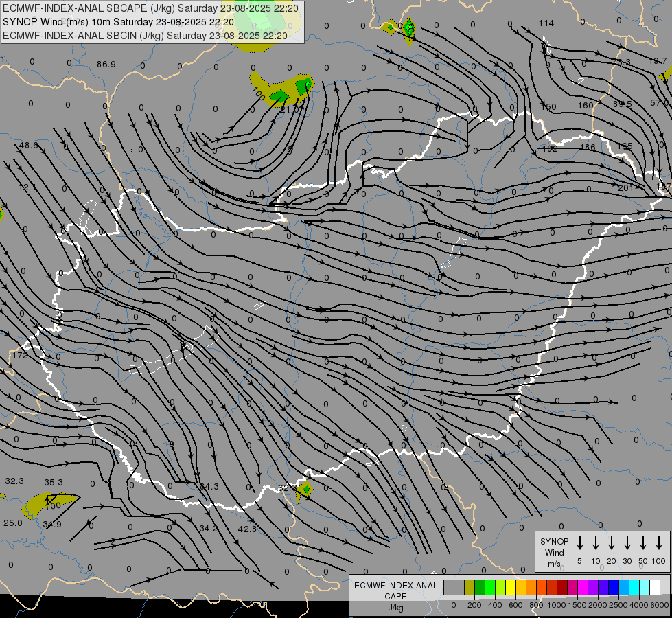672x618 pixels.
Task: Click the map value 150
Action: click(x=548, y=107)
